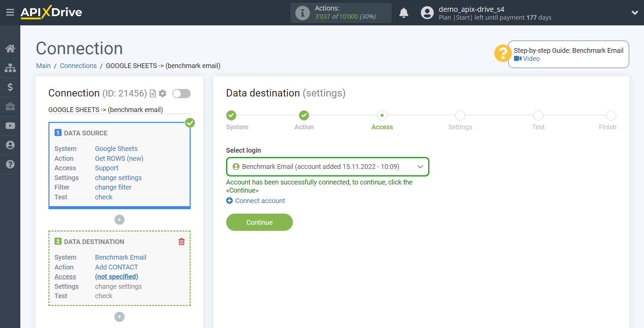Open the connections sitemap icon in sidebar

pyautogui.click(x=10, y=68)
